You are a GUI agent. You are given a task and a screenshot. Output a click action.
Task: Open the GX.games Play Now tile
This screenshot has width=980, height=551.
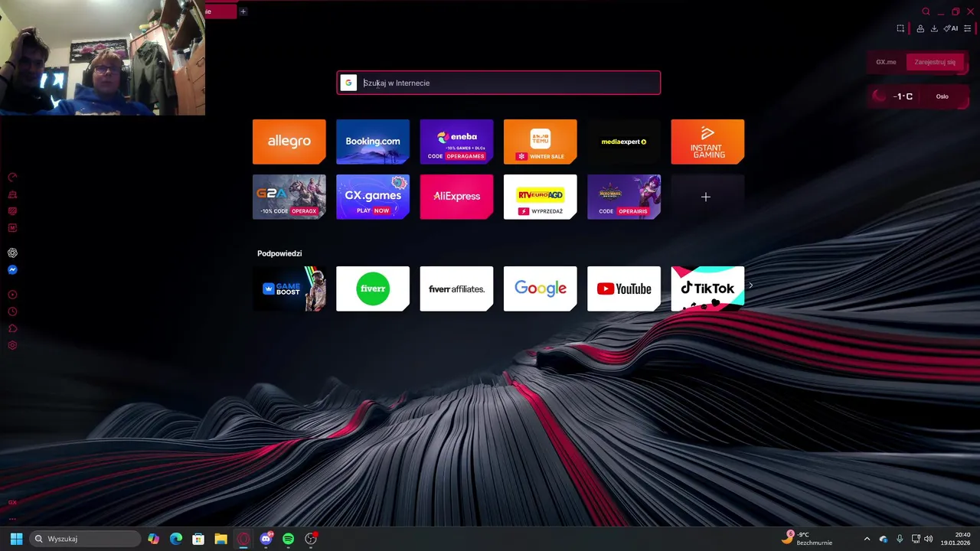pyautogui.click(x=373, y=197)
